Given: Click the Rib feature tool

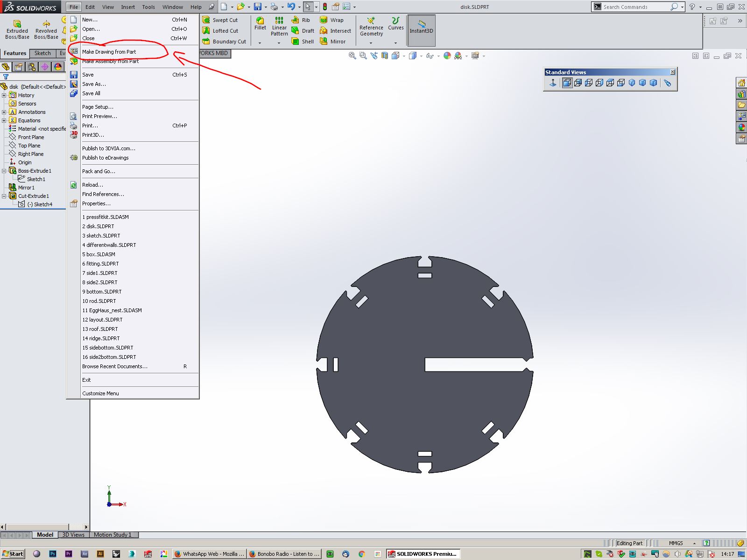Looking at the screenshot, I should tap(301, 20).
